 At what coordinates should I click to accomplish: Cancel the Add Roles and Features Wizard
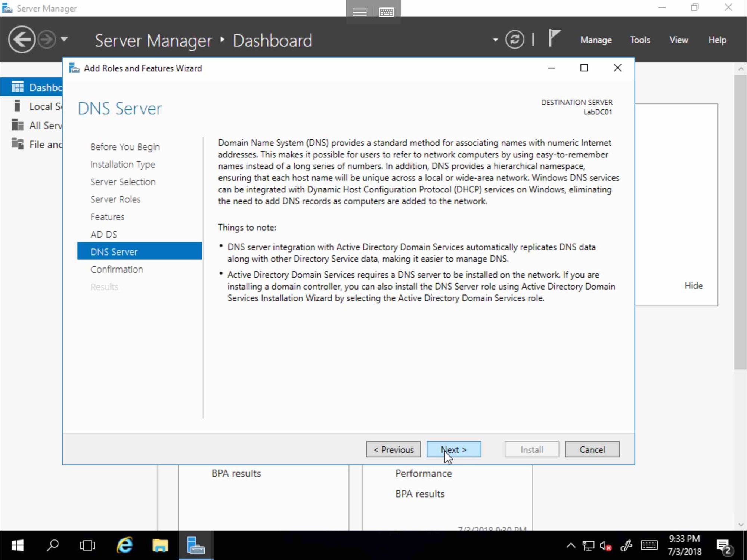(592, 449)
